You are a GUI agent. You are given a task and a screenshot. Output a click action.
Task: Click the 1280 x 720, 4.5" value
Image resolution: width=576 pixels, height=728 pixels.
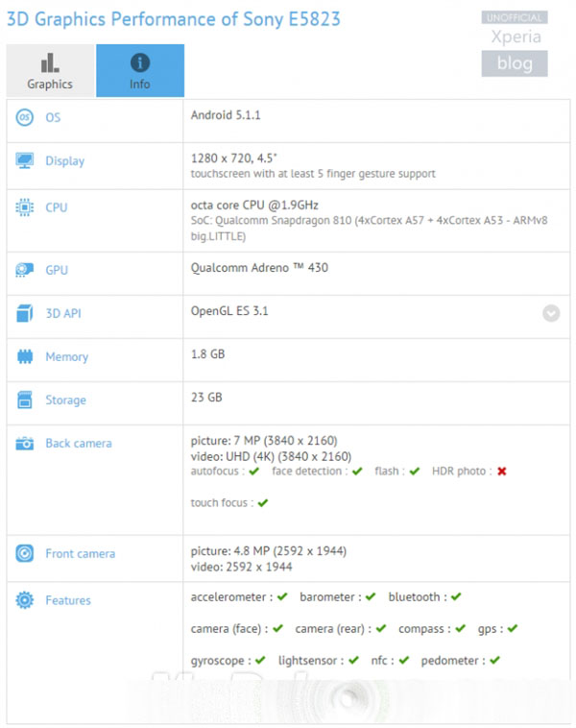[x=234, y=158]
